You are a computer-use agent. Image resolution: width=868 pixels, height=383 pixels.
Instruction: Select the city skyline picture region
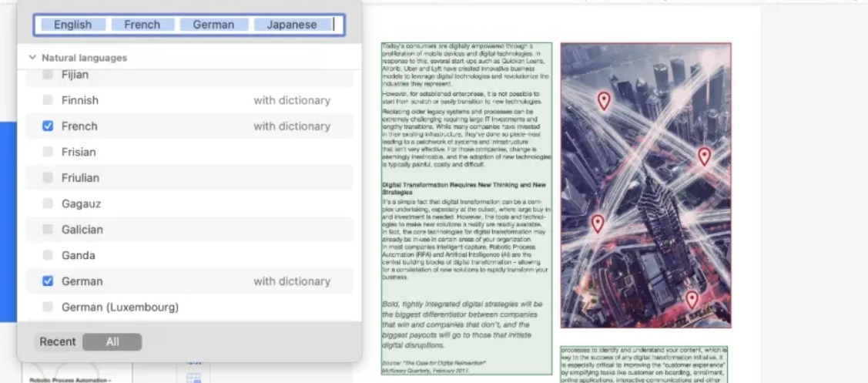645,185
